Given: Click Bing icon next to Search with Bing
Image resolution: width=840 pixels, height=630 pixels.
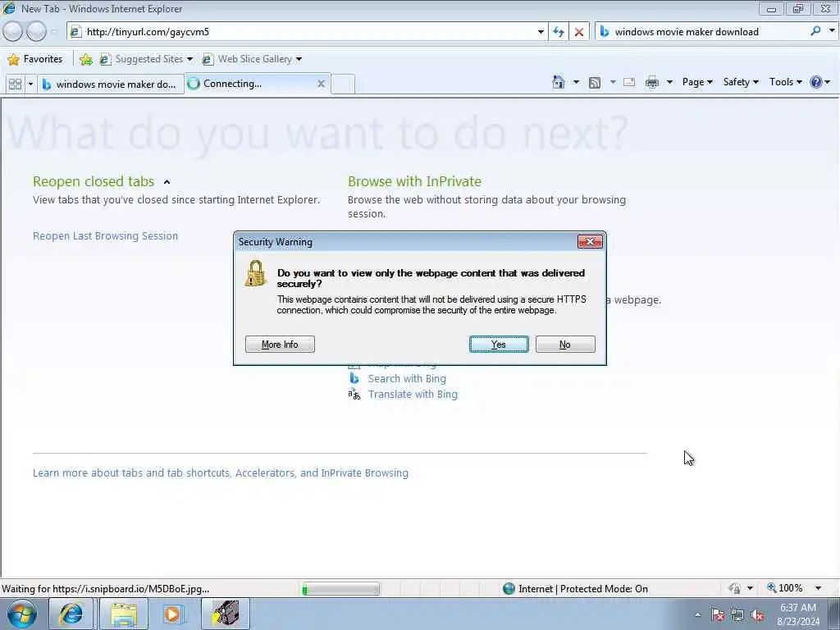Looking at the screenshot, I should 354,378.
